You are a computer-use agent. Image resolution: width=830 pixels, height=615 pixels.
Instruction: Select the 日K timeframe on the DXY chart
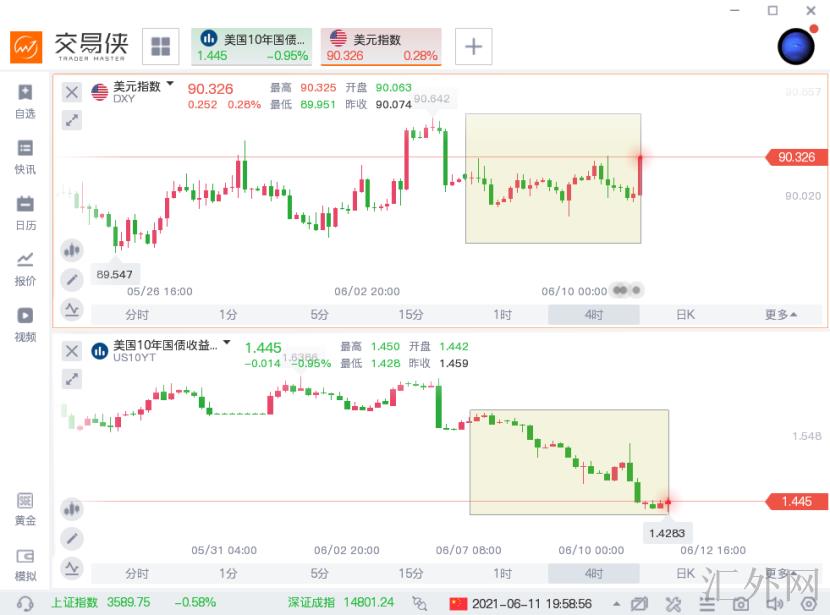tap(684, 314)
